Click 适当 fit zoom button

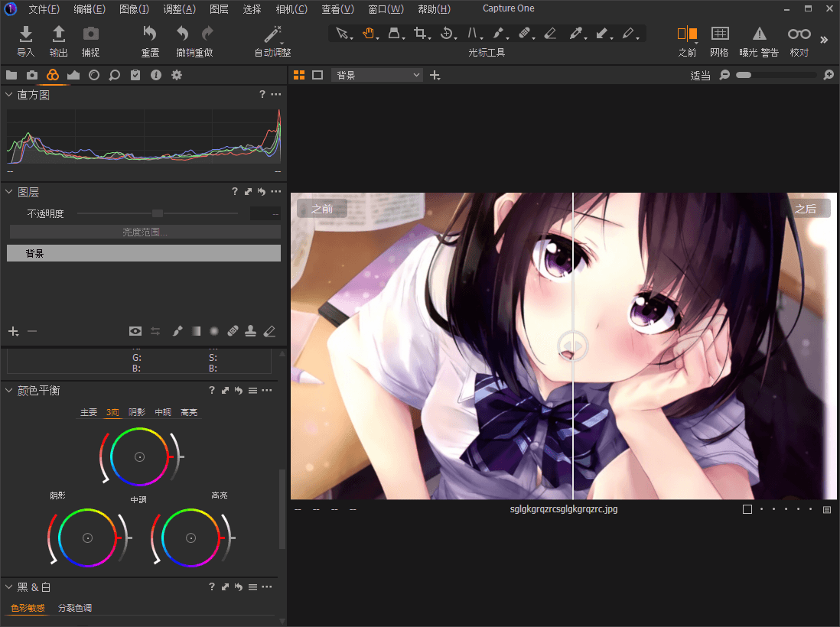click(x=700, y=76)
